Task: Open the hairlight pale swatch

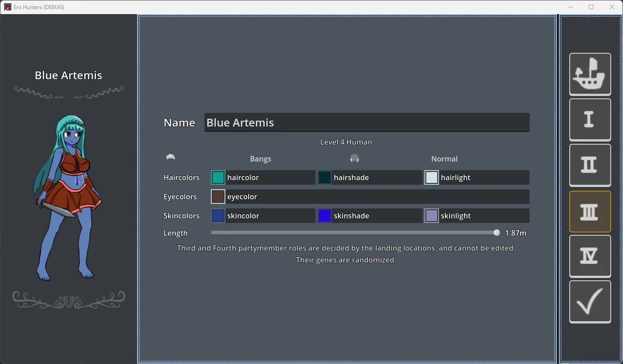Action: point(432,177)
